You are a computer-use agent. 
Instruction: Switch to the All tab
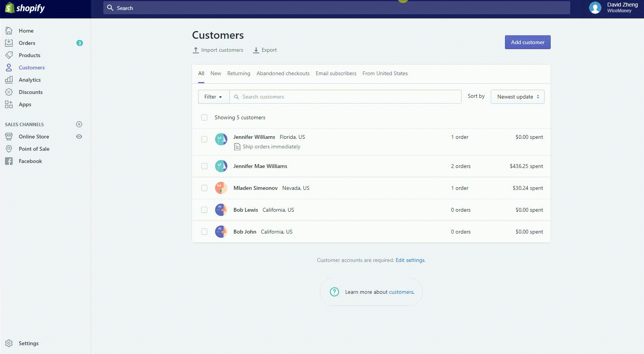click(201, 73)
